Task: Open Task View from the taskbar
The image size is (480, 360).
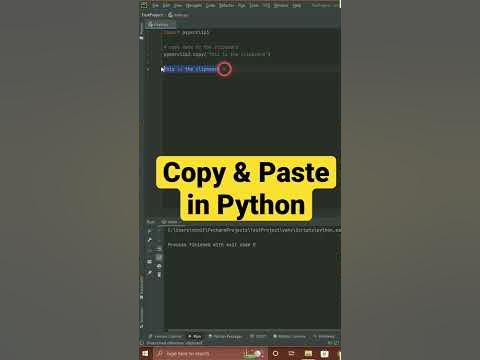Action: click(x=292, y=353)
